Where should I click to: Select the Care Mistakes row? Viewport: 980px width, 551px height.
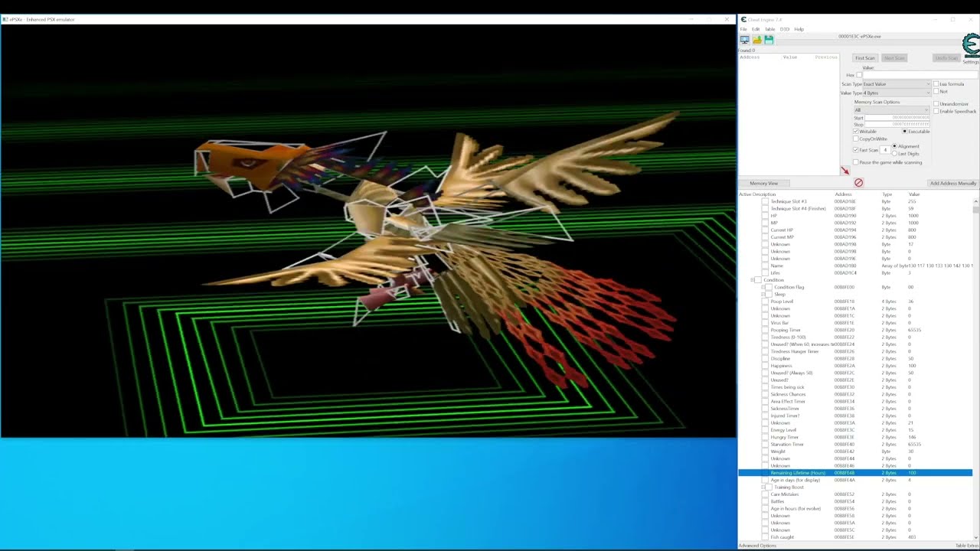pos(855,494)
